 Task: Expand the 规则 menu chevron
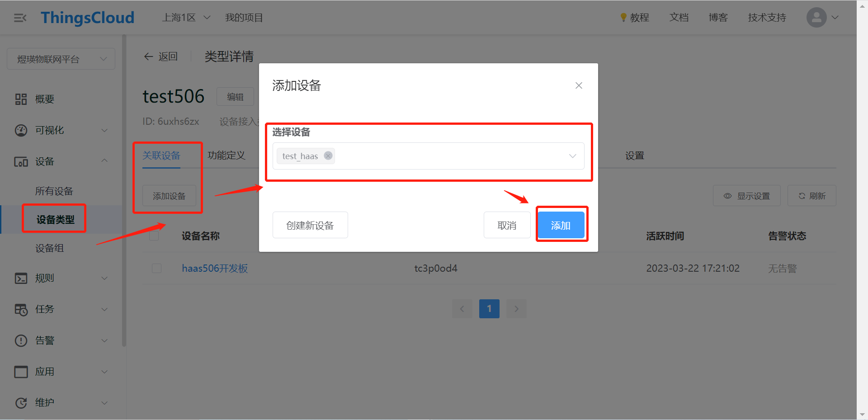(104, 278)
